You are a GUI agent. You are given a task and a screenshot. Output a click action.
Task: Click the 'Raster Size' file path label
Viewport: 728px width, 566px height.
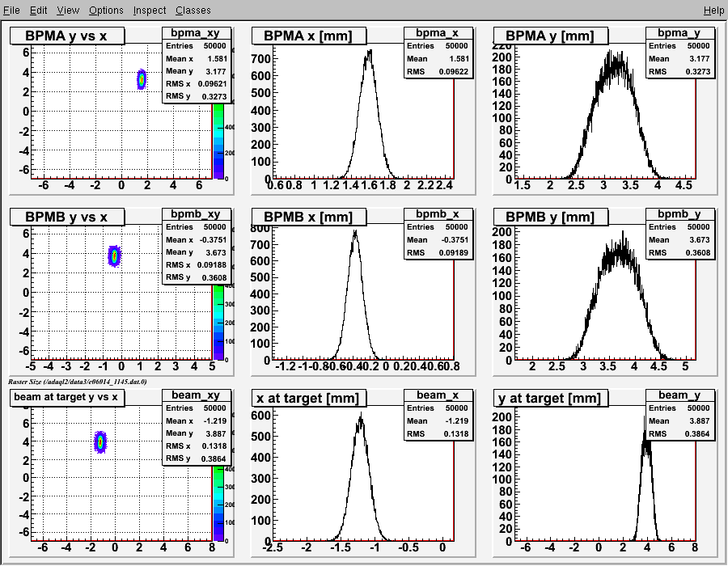point(77,382)
